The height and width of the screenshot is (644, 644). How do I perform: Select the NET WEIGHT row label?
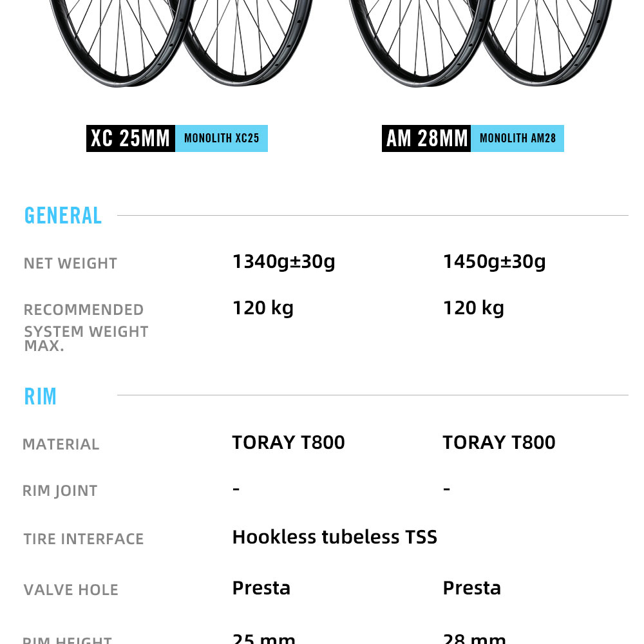click(x=70, y=263)
